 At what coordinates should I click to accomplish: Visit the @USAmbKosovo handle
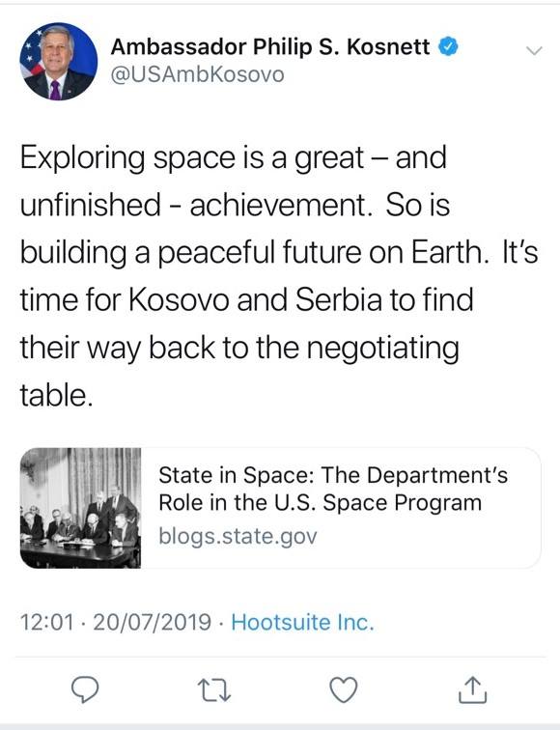point(197,74)
